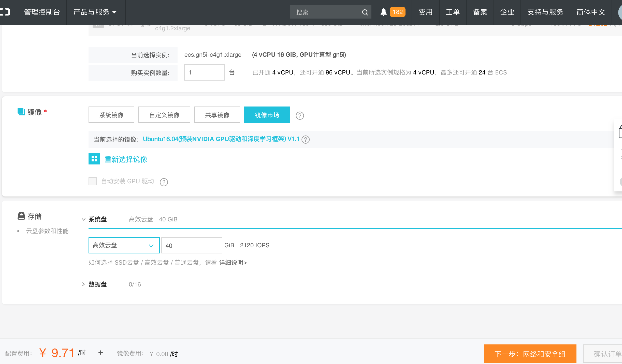Open 工单 menu item
This screenshot has width=622, height=364.
[x=453, y=12]
